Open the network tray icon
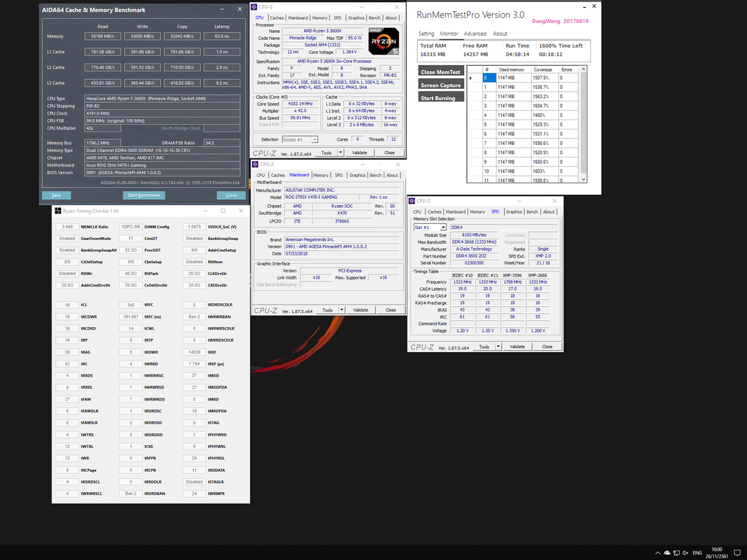The width and height of the screenshot is (747, 560). [676, 553]
